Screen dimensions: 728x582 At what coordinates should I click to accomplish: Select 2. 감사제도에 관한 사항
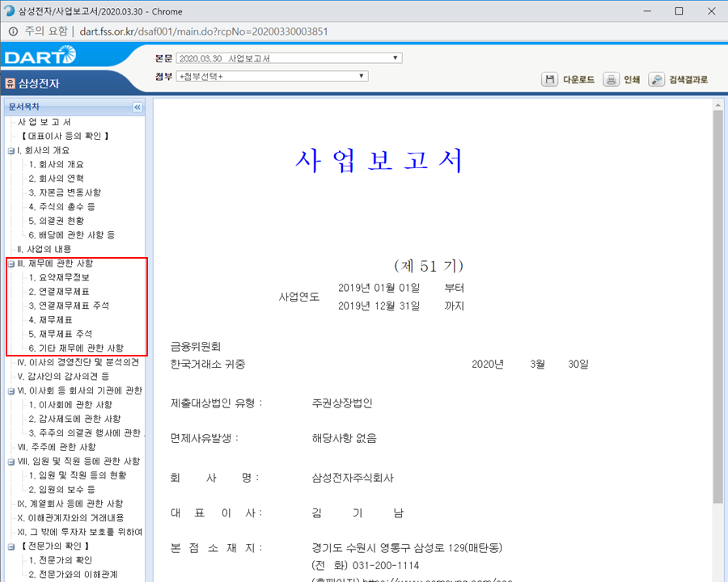point(74,419)
